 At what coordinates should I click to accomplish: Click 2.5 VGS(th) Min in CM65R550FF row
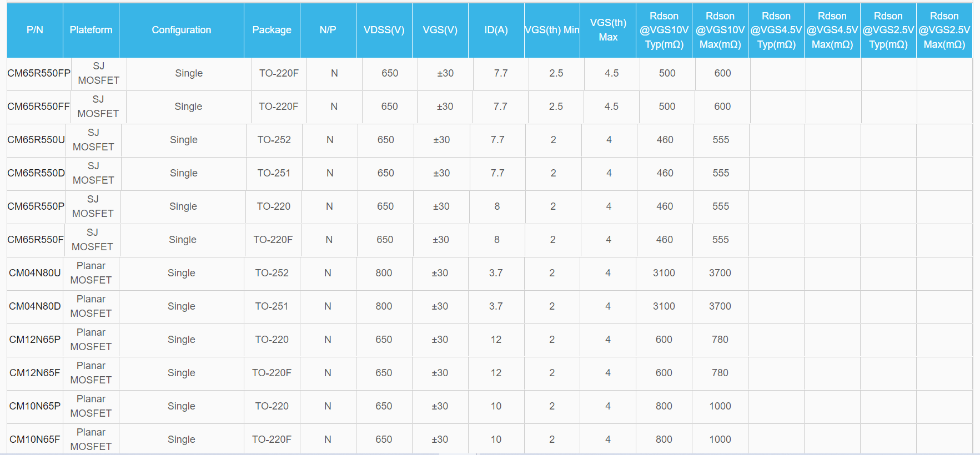pyautogui.click(x=556, y=107)
